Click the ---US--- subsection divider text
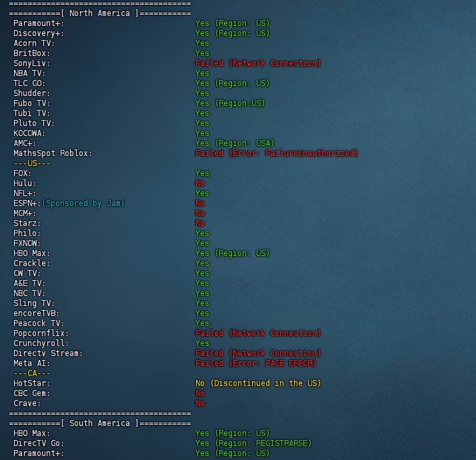 32,163
